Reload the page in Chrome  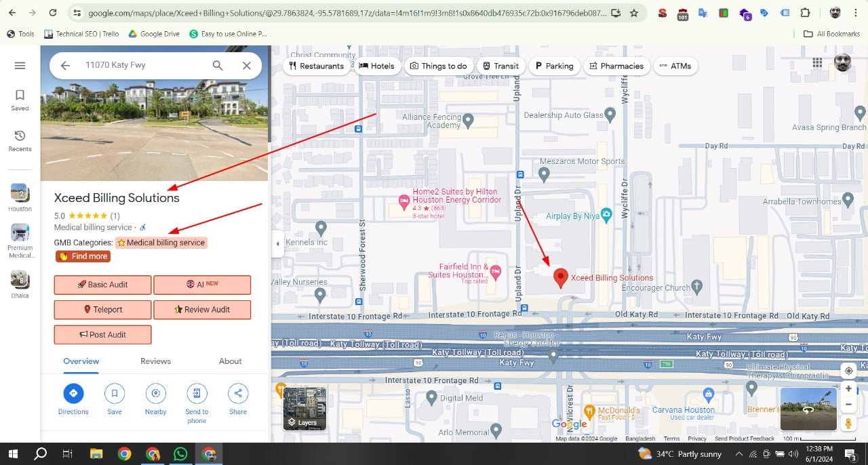[x=53, y=13]
